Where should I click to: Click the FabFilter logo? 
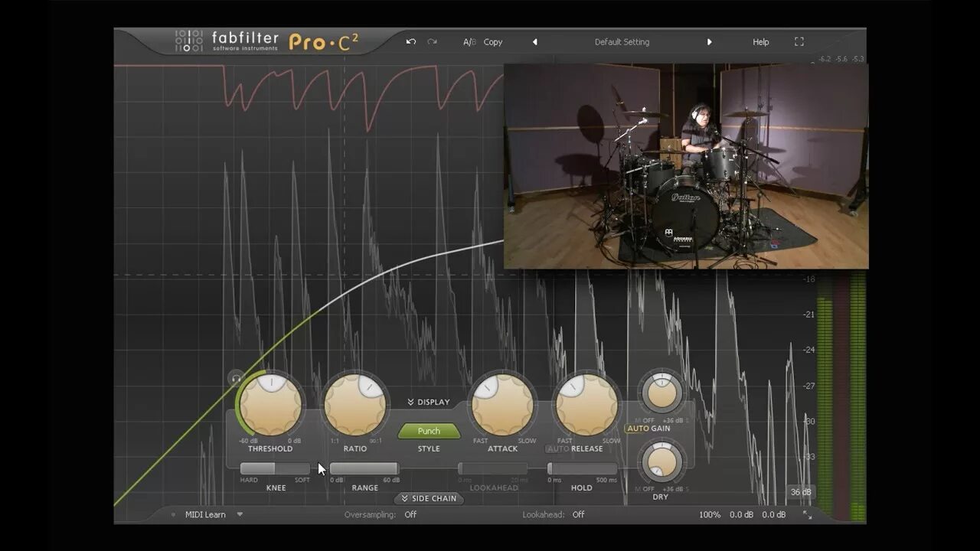226,41
